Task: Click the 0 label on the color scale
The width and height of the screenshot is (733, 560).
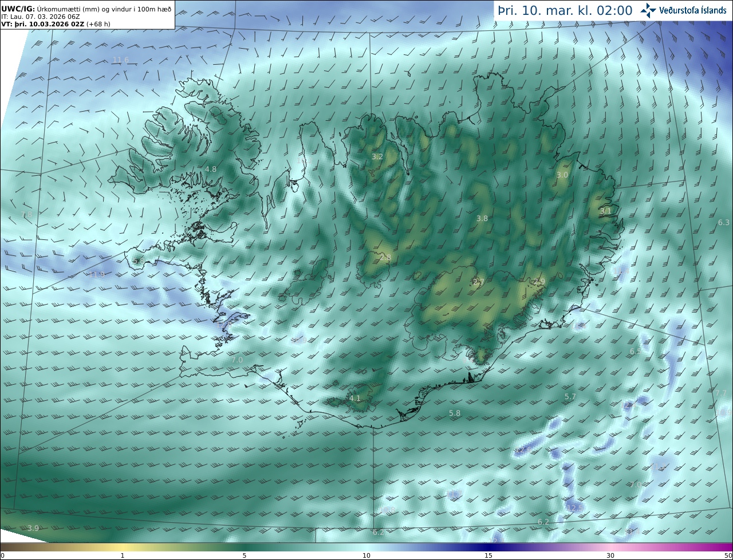Action: tap(2, 555)
